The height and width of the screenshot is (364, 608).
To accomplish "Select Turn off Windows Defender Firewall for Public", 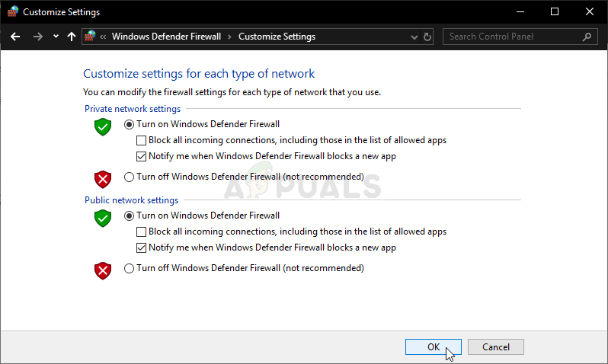I will coord(129,268).
